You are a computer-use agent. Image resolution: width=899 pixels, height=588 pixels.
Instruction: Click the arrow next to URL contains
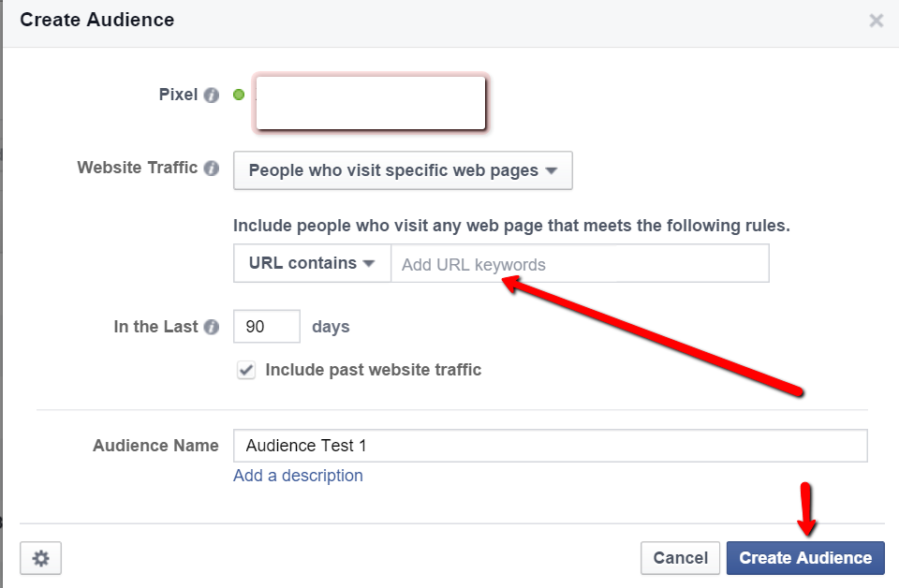pos(369,264)
